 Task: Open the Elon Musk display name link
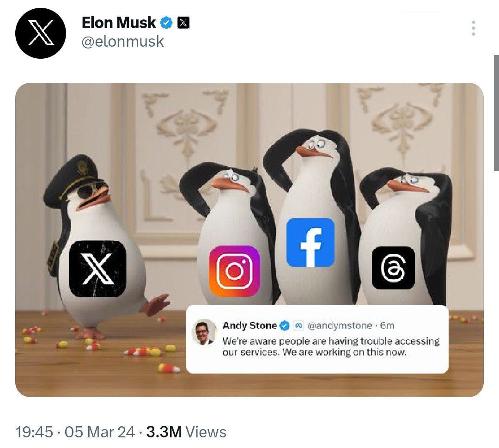pyautogui.click(x=119, y=22)
